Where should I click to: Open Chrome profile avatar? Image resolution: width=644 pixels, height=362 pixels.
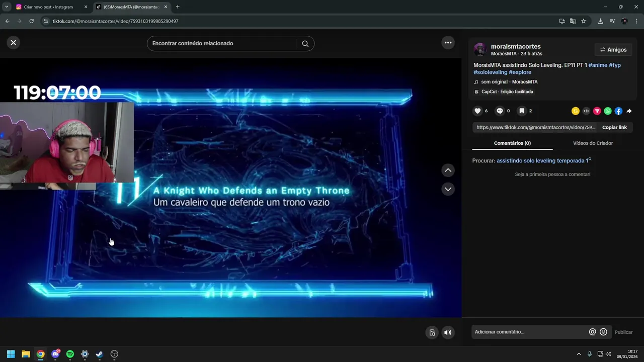click(624, 21)
